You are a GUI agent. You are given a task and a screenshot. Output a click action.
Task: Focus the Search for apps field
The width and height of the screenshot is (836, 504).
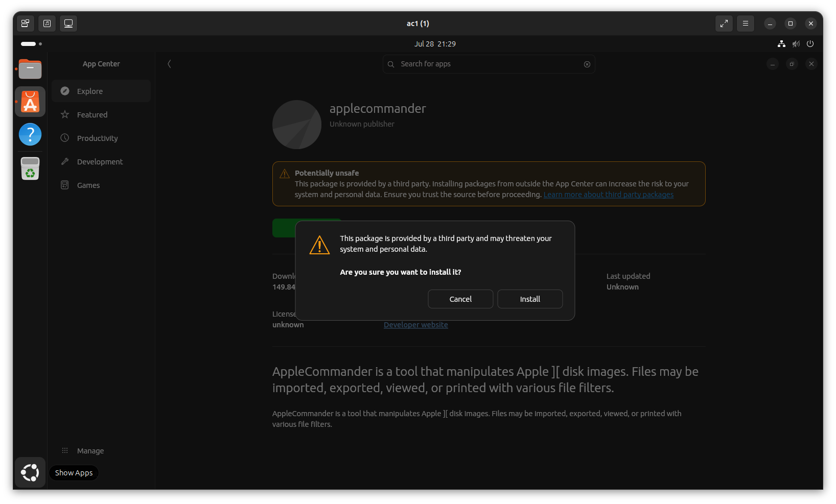point(489,64)
